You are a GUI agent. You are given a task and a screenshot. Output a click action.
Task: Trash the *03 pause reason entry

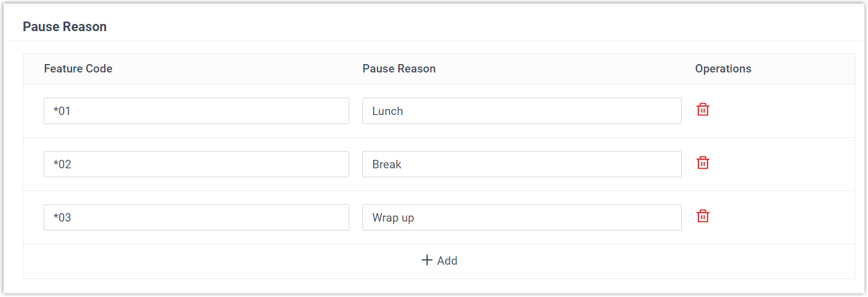click(703, 216)
